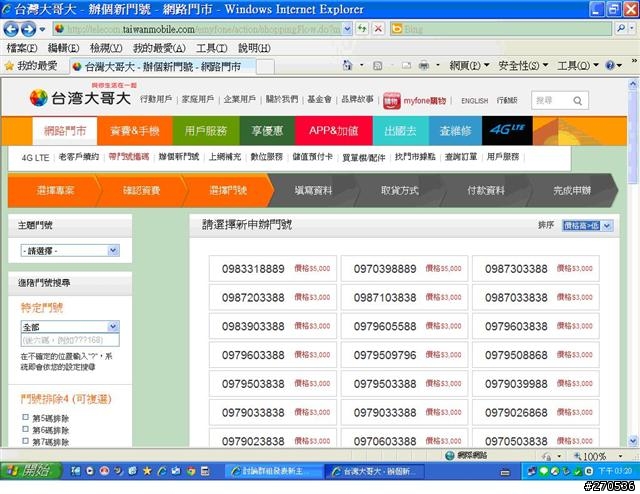Open the 編輯(E) menu

point(63,48)
